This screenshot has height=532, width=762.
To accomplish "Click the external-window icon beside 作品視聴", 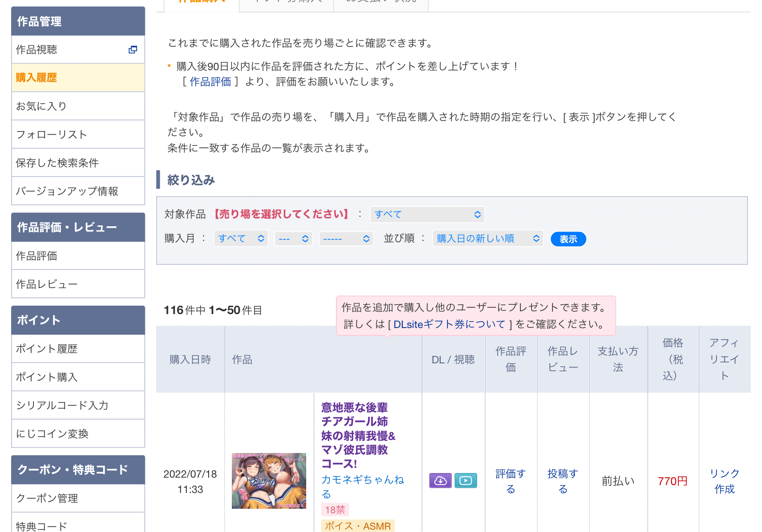I will pos(133,49).
